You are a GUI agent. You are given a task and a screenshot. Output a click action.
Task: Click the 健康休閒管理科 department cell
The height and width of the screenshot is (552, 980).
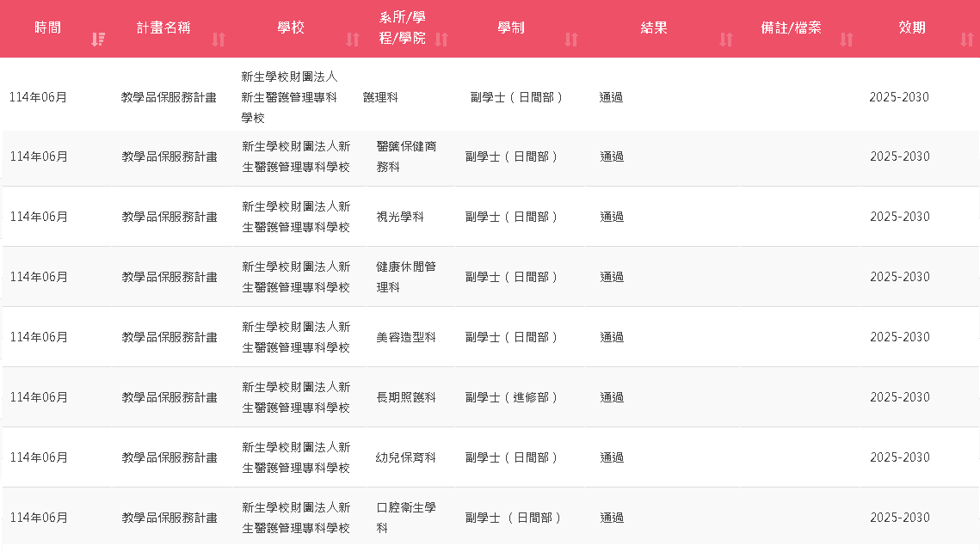pyautogui.click(x=406, y=277)
